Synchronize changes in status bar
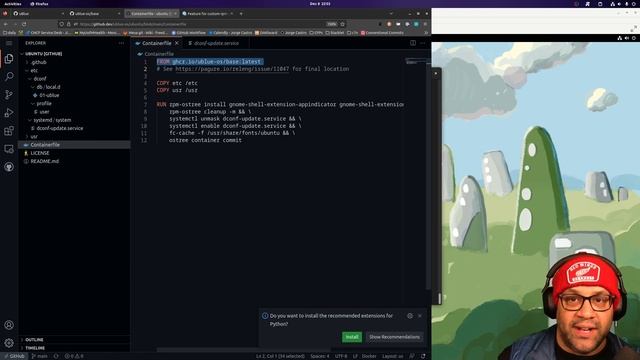This screenshot has width=640, height=360. 56,356
